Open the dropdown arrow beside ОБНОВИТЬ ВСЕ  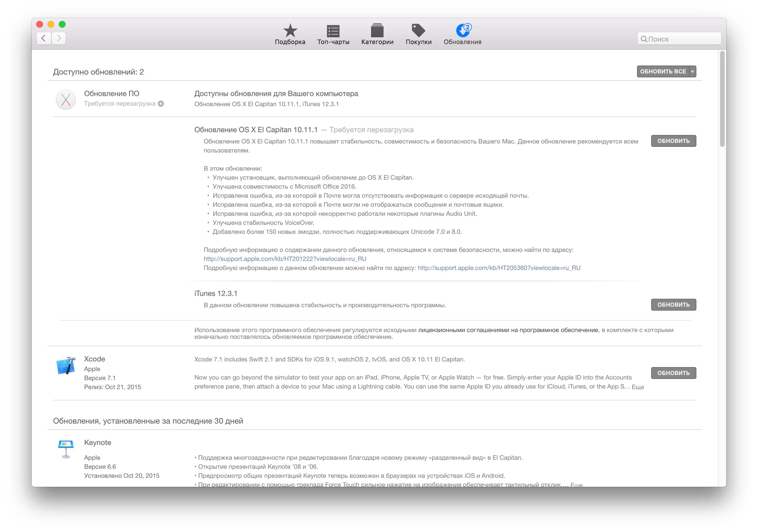693,71
